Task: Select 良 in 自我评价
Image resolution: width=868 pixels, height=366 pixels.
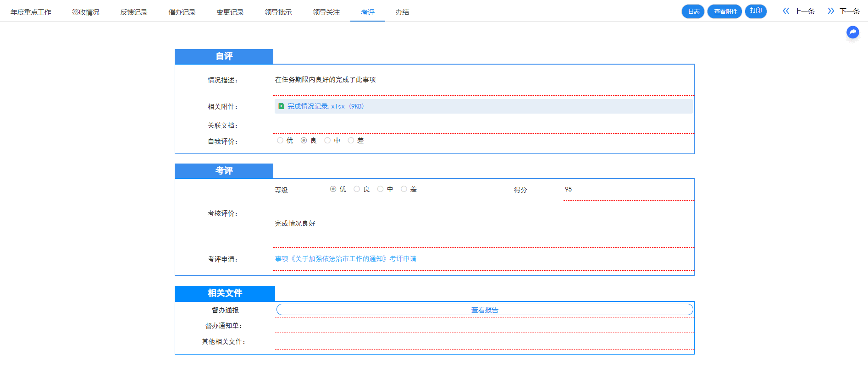Action: click(304, 141)
